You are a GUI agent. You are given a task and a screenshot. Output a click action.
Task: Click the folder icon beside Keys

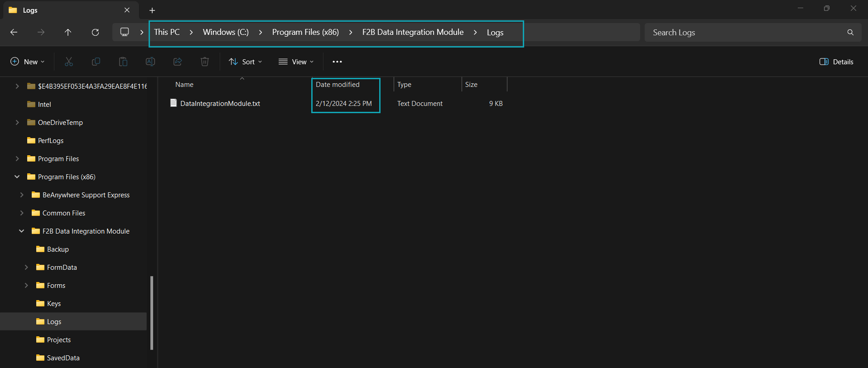[x=40, y=303]
